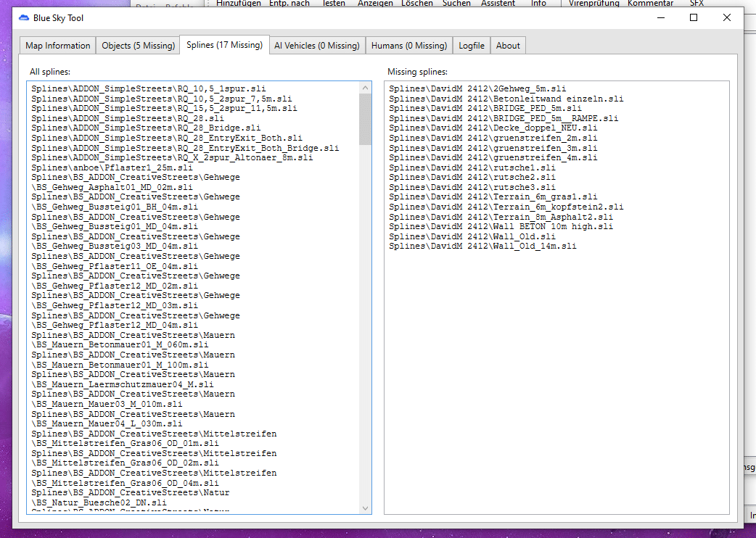Select missing spline Terrain_8m_Asphalt2.sli
Image resolution: width=756 pixels, height=538 pixels.
[x=501, y=217]
